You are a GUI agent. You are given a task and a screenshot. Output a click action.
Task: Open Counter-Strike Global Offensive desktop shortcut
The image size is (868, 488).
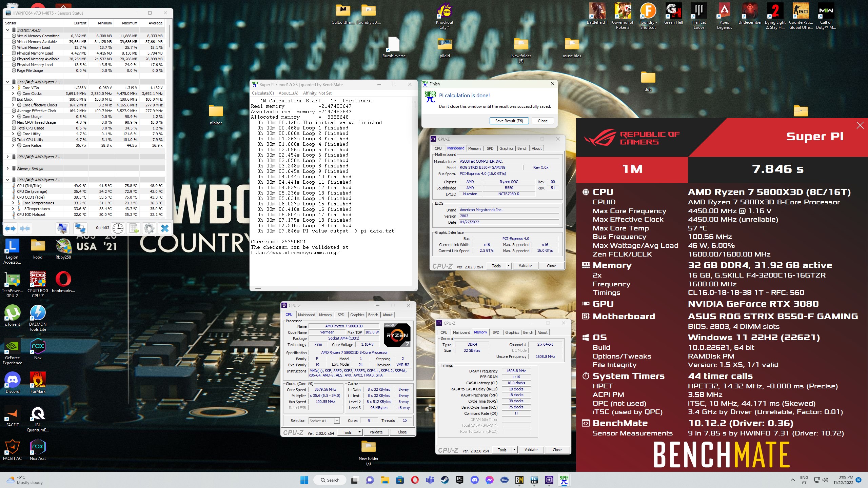(801, 16)
